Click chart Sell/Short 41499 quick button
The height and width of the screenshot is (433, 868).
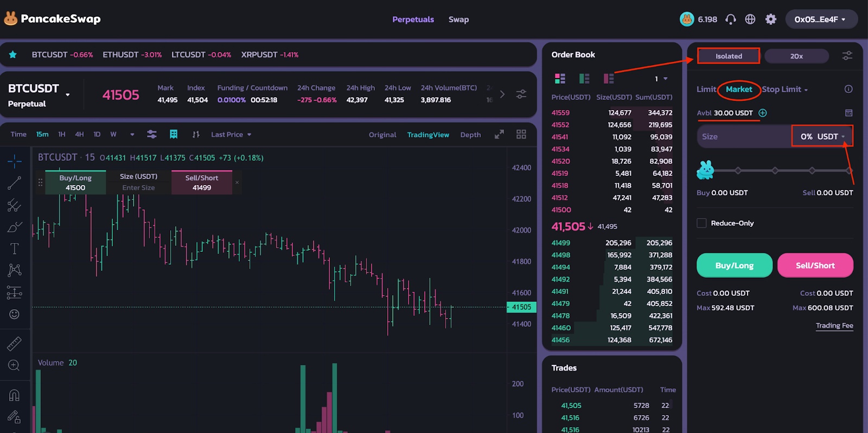tap(202, 182)
